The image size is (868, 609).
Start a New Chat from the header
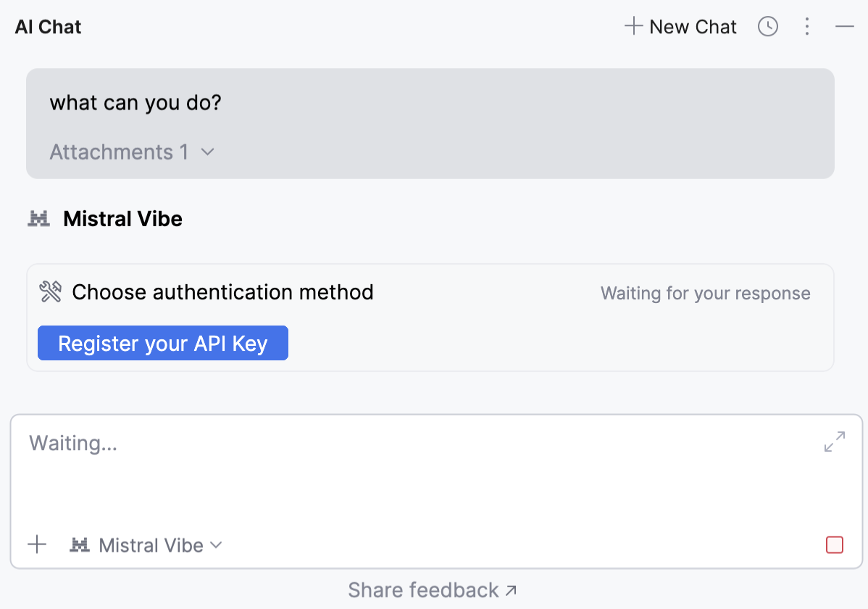[679, 26]
